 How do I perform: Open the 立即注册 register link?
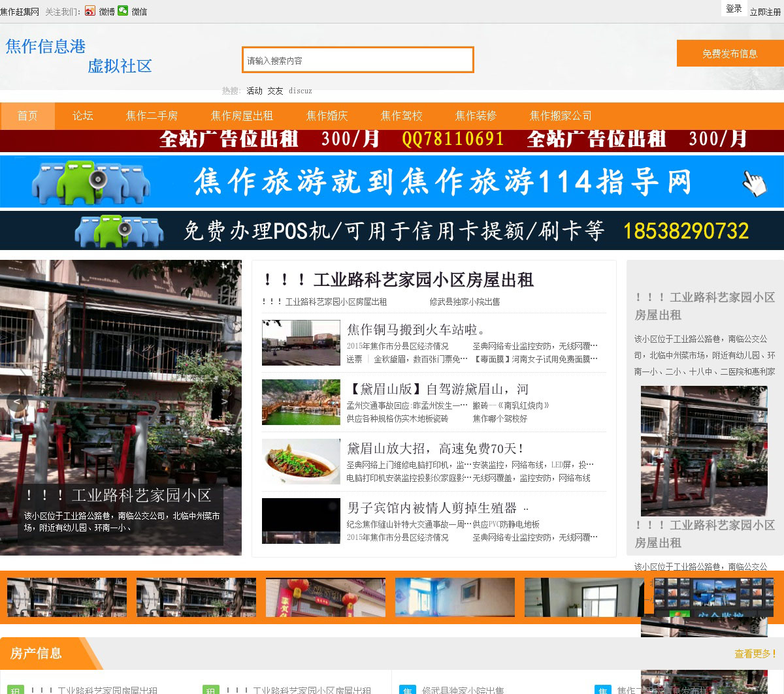765,12
